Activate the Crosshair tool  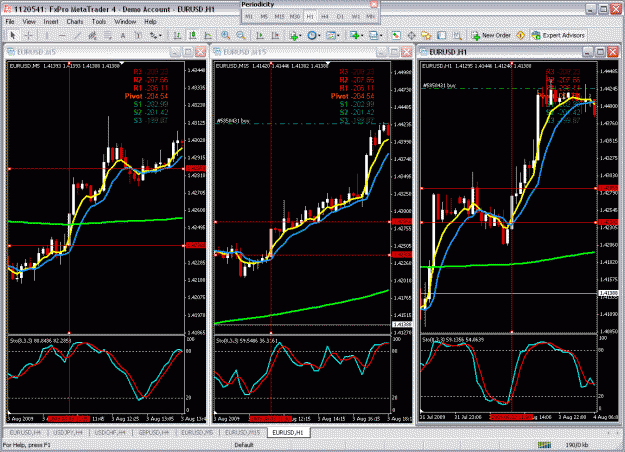click(28, 35)
